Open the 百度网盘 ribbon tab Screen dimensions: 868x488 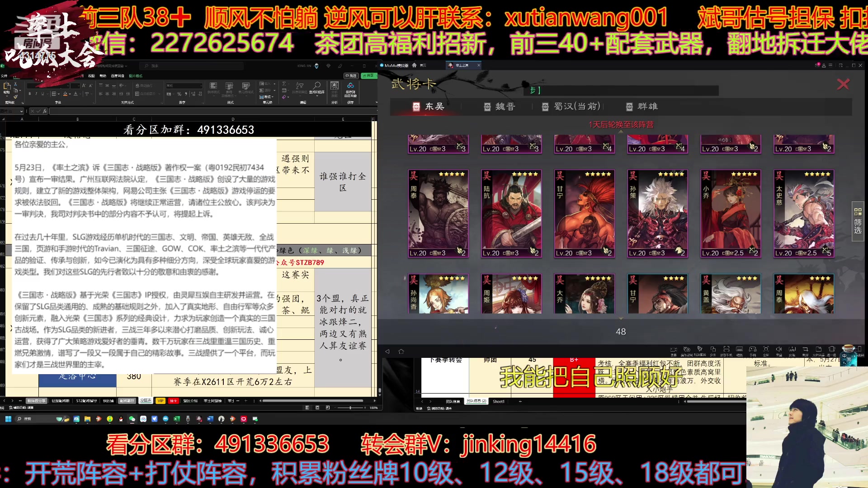(x=118, y=76)
